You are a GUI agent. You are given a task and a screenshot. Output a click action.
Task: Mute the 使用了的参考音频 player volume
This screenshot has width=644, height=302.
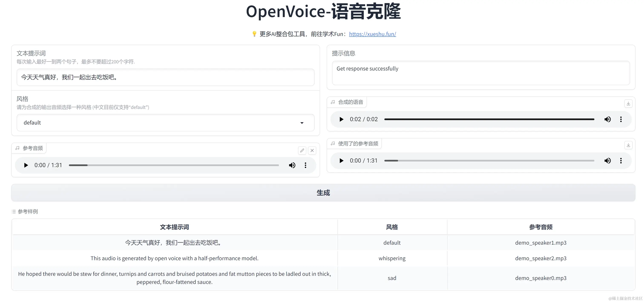tap(608, 161)
